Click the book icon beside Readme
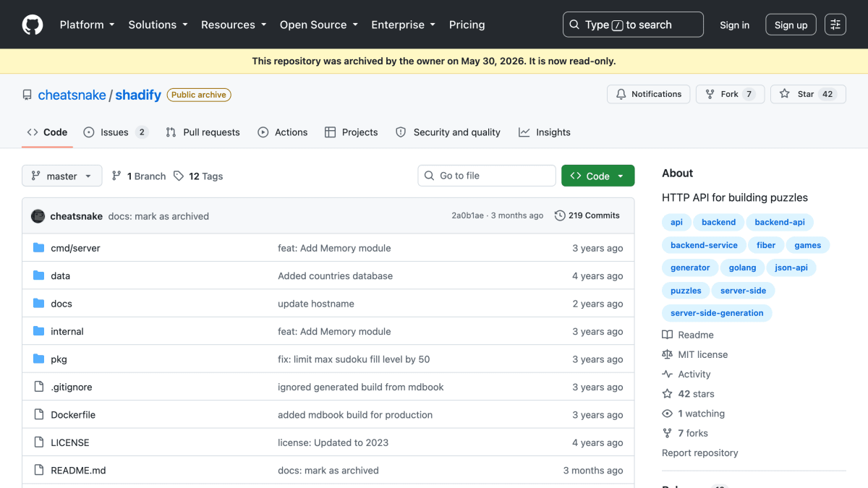 [x=667, y=335]
